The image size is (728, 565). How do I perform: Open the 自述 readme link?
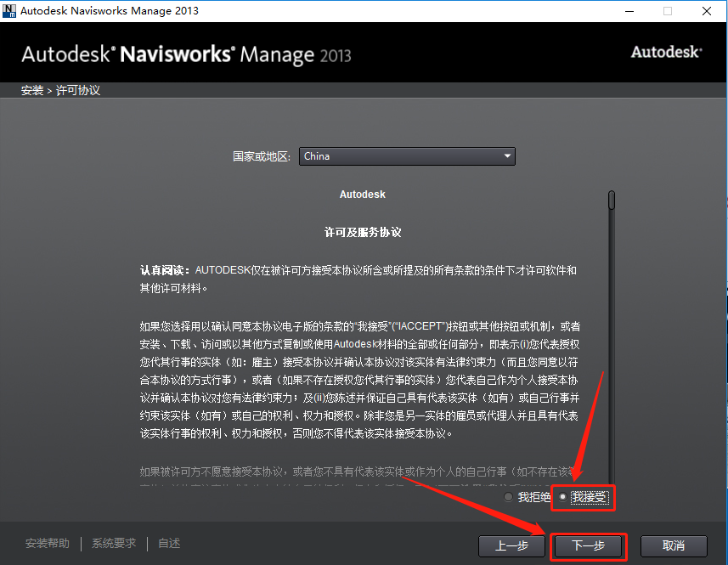[169, 543]
